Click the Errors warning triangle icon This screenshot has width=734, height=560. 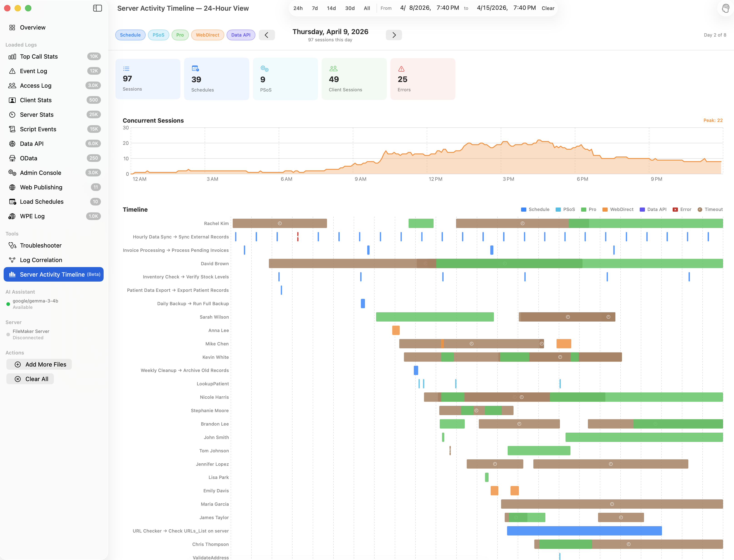[x=401, y=69]
